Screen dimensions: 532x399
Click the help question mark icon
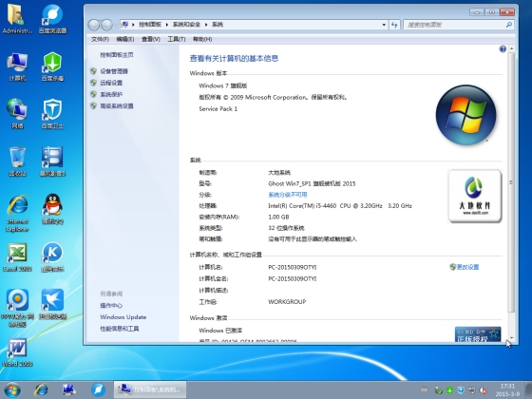pyautogui.click(x=503, y=49)
